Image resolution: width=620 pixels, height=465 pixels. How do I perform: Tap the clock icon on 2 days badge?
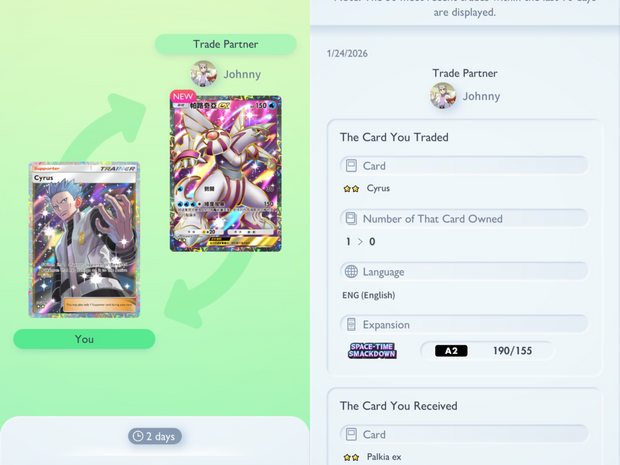click(138, 436)
